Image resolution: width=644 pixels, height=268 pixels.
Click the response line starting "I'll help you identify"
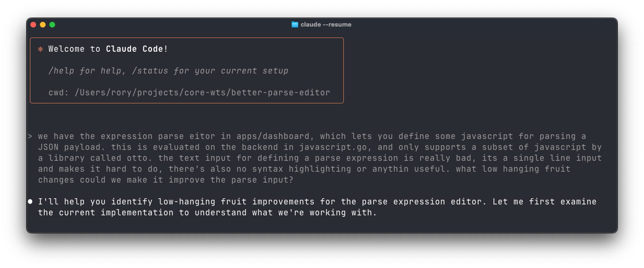(317, 202)
